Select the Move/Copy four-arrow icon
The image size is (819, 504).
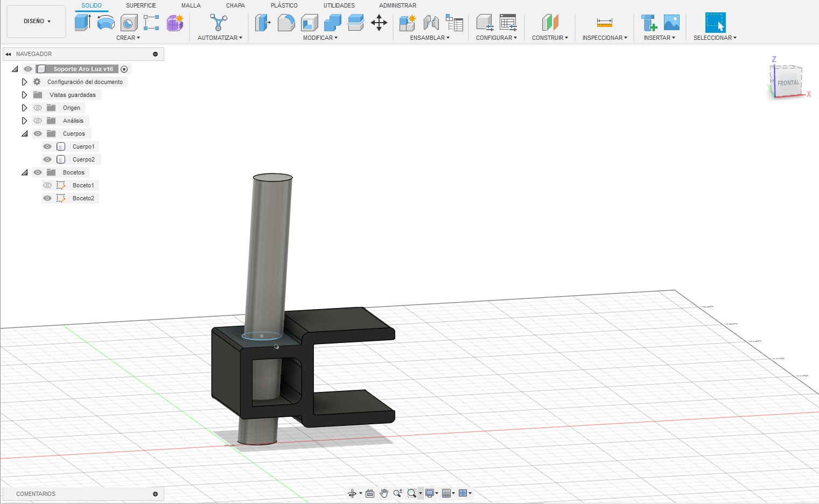(379, 23)
